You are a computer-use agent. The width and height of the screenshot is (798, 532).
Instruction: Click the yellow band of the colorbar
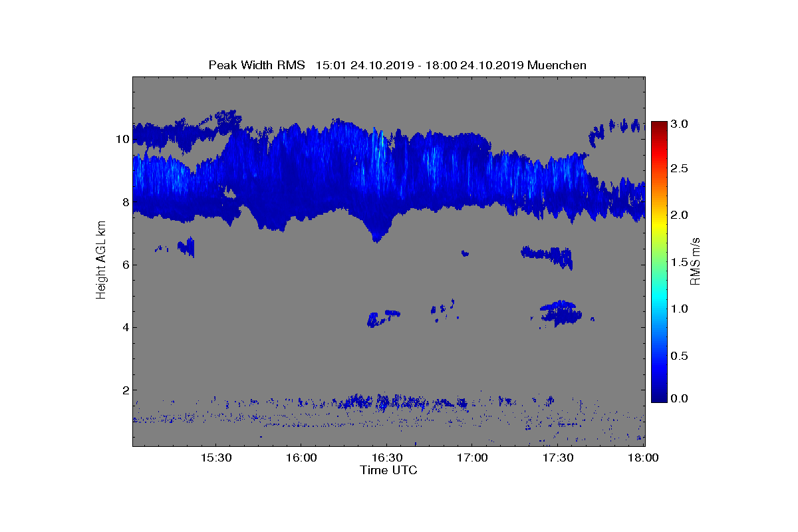[x=659, y=226]
